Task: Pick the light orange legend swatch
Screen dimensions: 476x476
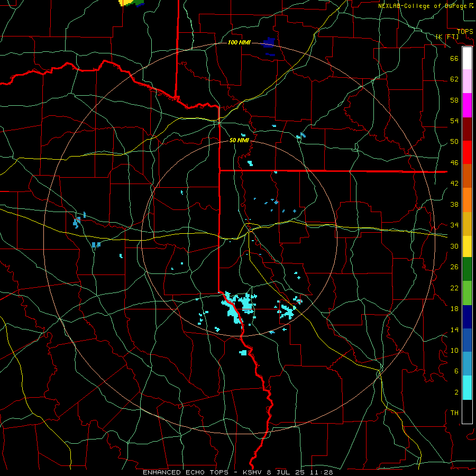Action: tap(467, 200)
